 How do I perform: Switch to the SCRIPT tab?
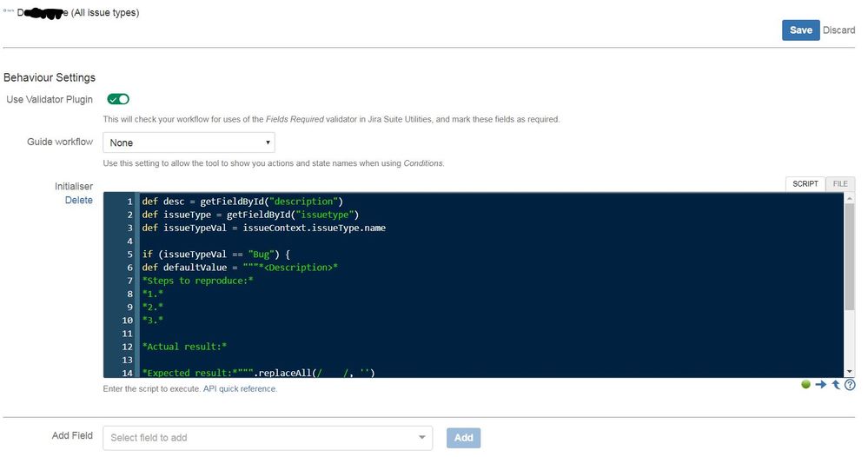click(805, 183)
